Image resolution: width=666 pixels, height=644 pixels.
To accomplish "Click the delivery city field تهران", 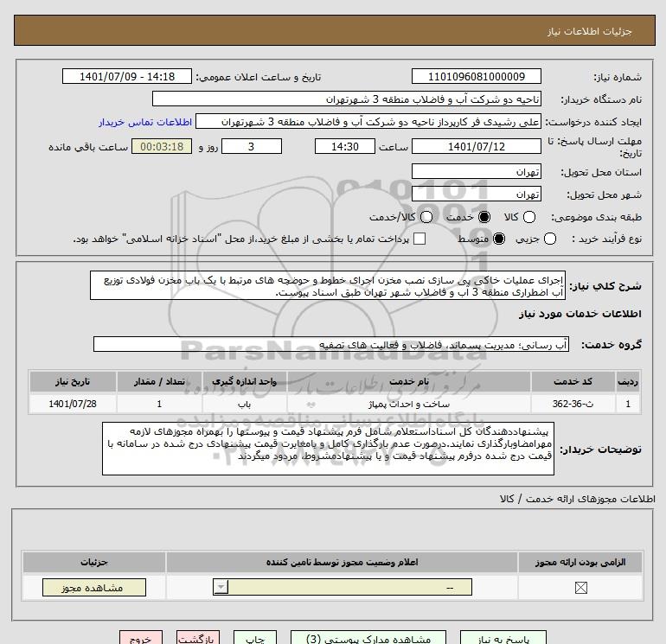I will point(476,194).
